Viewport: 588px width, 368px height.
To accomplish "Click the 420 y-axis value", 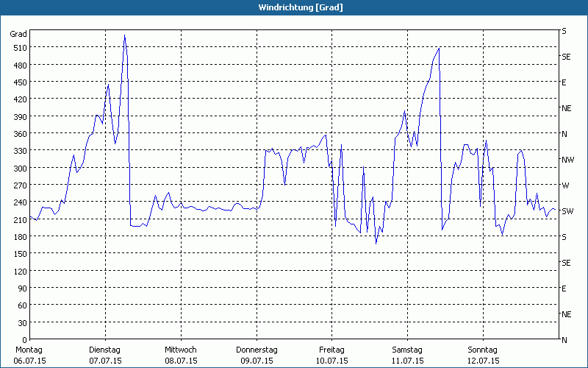I will coord(21,99).
